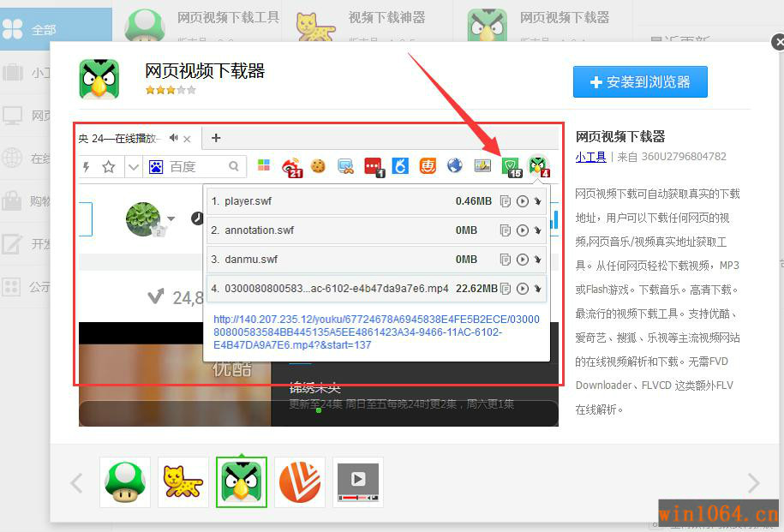Screen dimensions: 784x532
Task: Show the next extension in carousel
Action: (x=753, y=483)
